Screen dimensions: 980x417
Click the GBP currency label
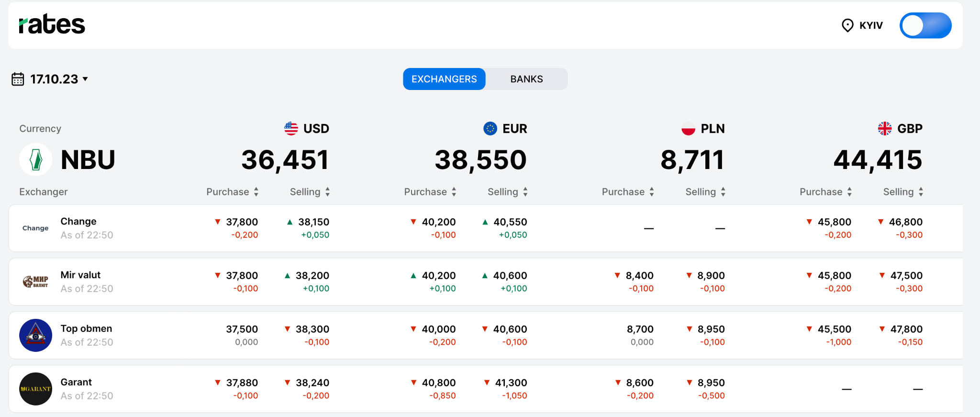pos(910,129)
